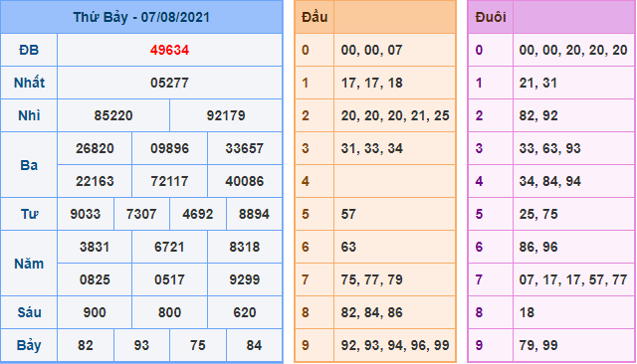Select Đuôi values 86, 96

pos(537,247)
